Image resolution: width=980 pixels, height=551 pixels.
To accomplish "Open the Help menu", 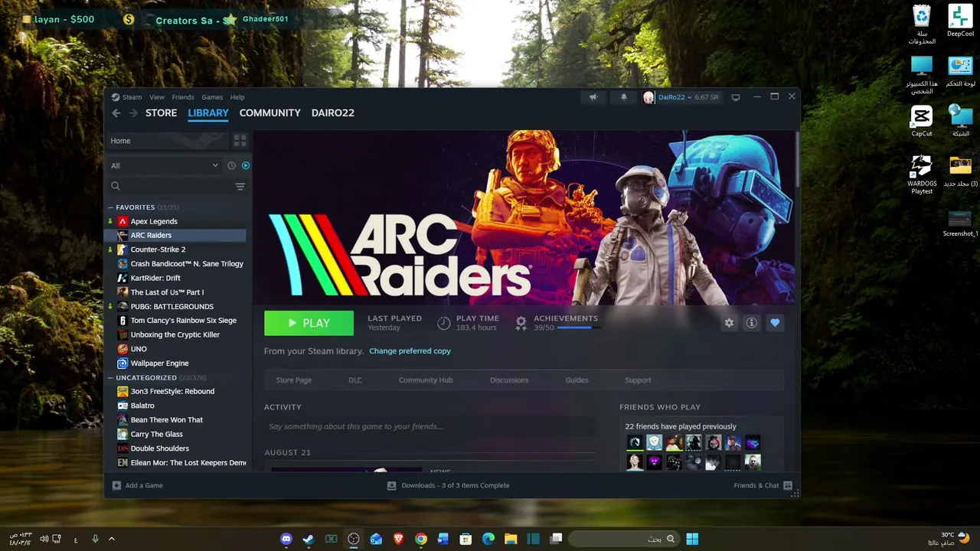I will (x=237, y=97).
